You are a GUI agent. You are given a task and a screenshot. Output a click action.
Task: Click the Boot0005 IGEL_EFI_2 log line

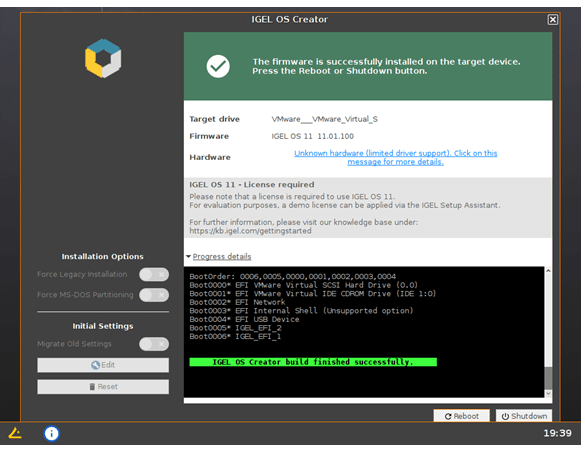pyautogui.click(x=235, y=328)
